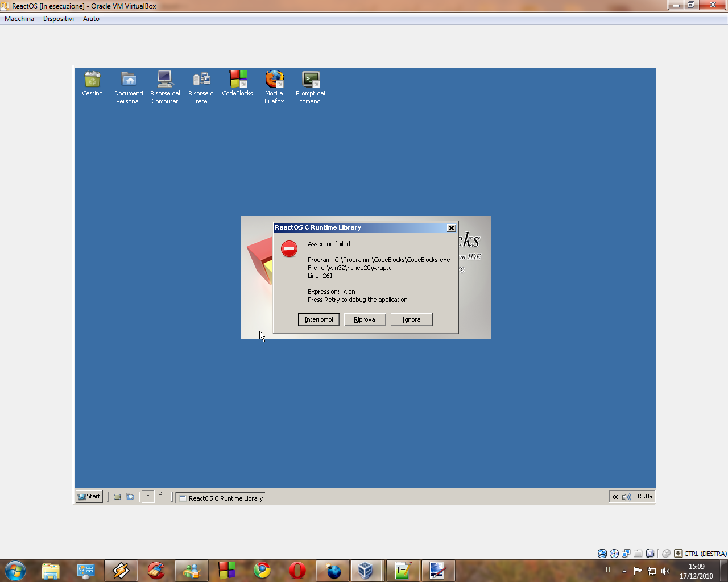Viewport: 728px width, 582px height.
Task: Open the Risorse del Computer desktop icon
Action: pos(165,88)
